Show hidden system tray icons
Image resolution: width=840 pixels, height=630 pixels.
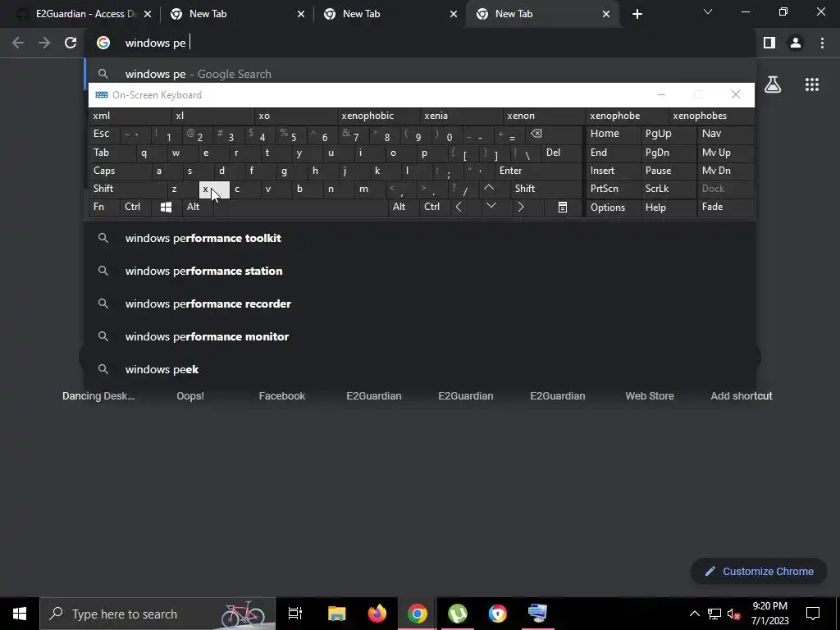(694, 614)
